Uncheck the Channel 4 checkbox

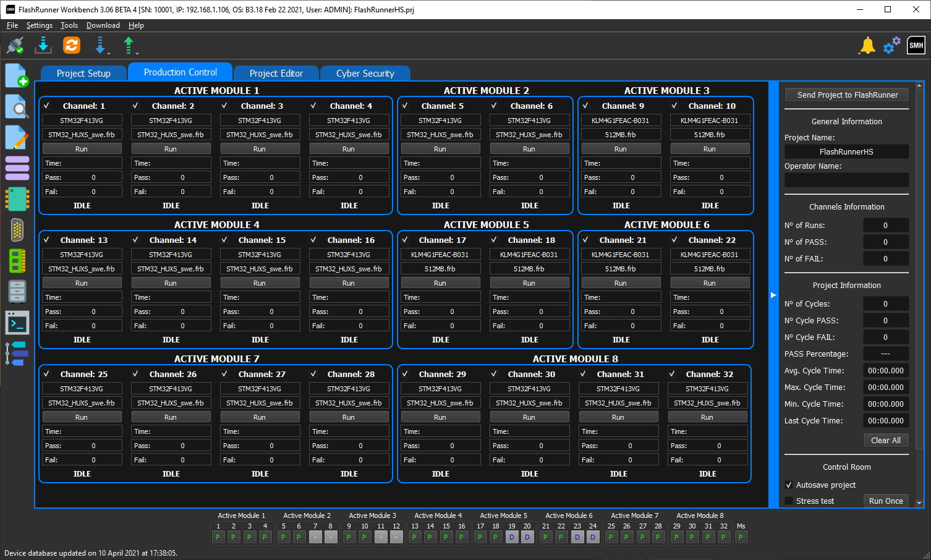point(313,106)
